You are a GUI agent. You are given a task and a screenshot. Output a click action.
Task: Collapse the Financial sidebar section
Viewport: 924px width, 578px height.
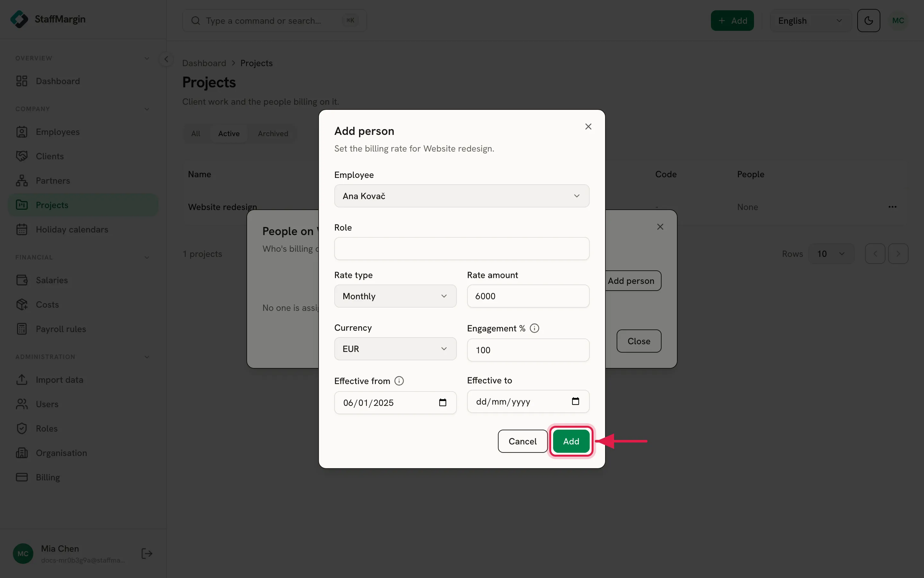pos(147,258)
